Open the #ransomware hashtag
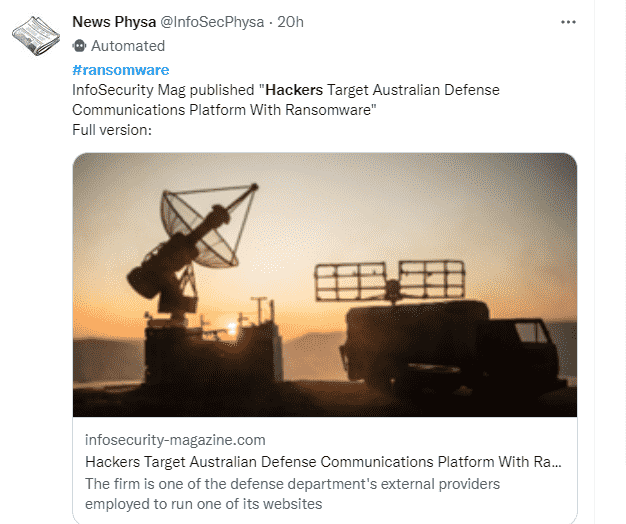626x524 pixels. pos(121,70)
